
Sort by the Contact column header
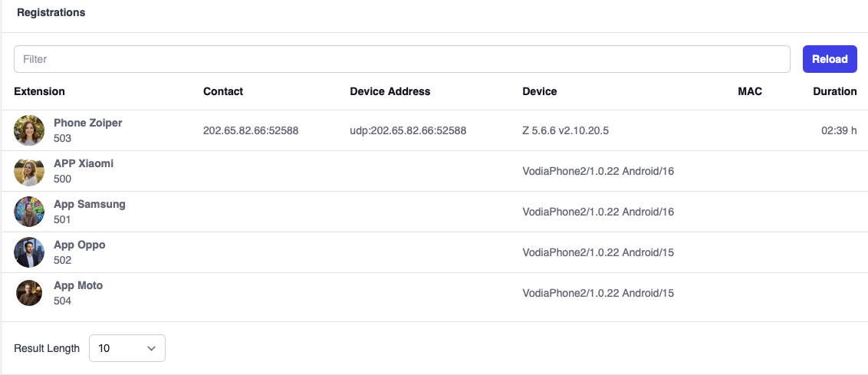[223, 91]
